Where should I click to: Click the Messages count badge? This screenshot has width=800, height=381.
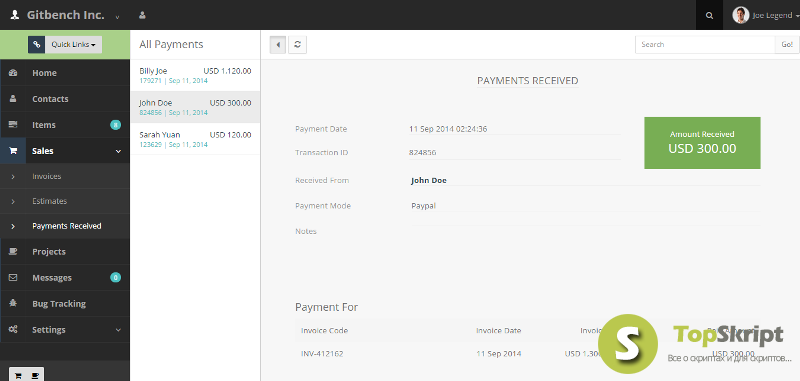116,277
